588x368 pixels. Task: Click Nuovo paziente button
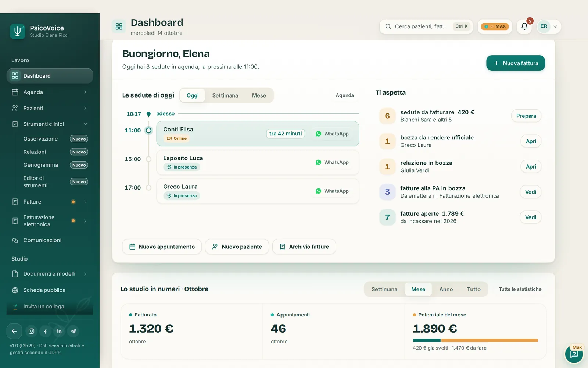pyautogui.click(x=237, y=247)
